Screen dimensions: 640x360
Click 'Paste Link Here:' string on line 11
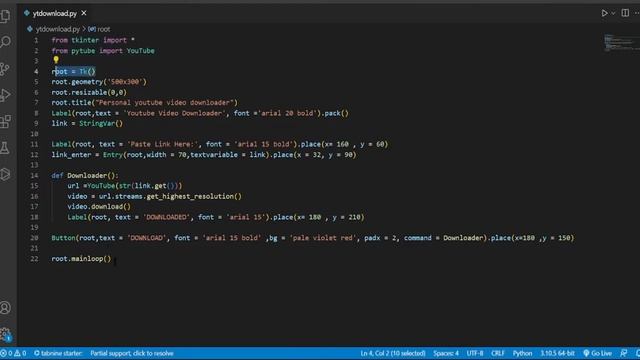[163, 144]
